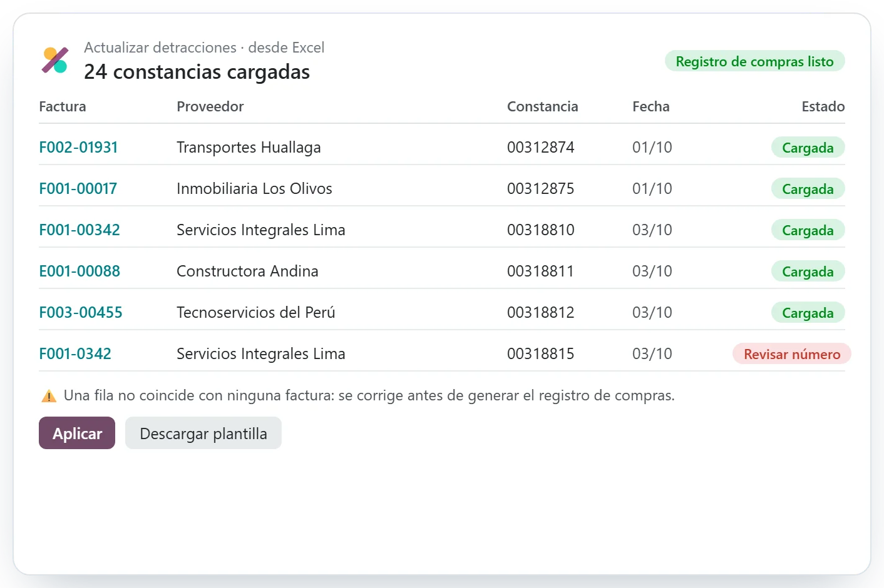Screen dimensions: 884x588
Task: Click Descargar plantilla button
Action: point(203,433)
